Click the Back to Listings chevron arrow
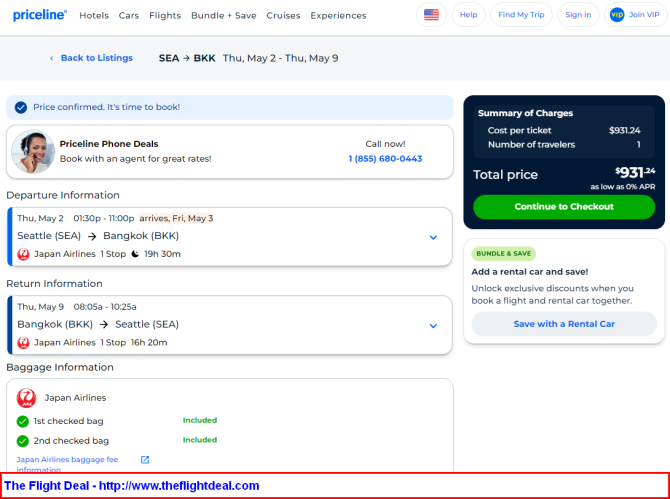 pos(52,58)
